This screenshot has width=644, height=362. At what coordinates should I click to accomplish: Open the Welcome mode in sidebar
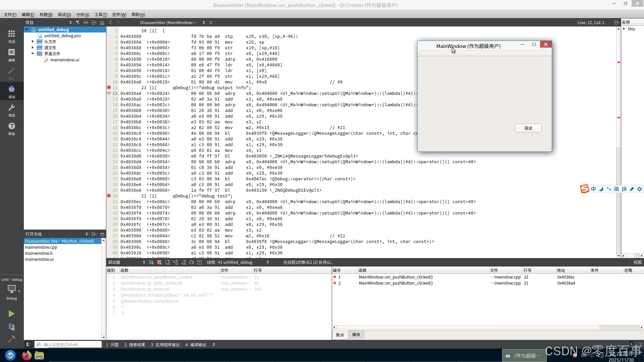tap(11, 36)
